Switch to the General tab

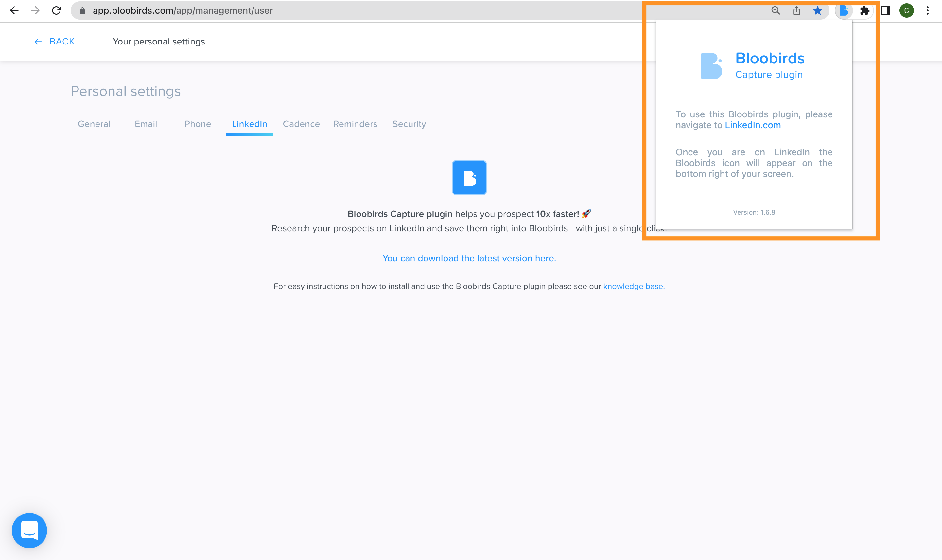[x=94, y=124]
